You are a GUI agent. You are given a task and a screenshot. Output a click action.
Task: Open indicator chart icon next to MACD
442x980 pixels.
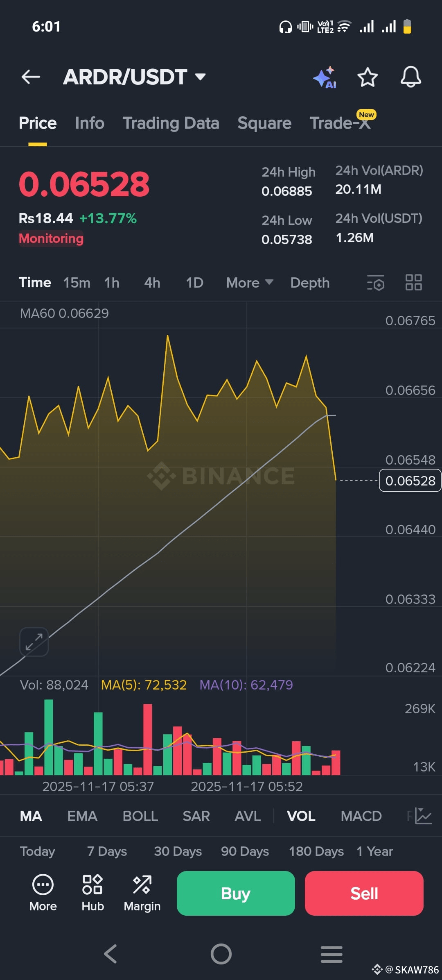coord(423,816)
